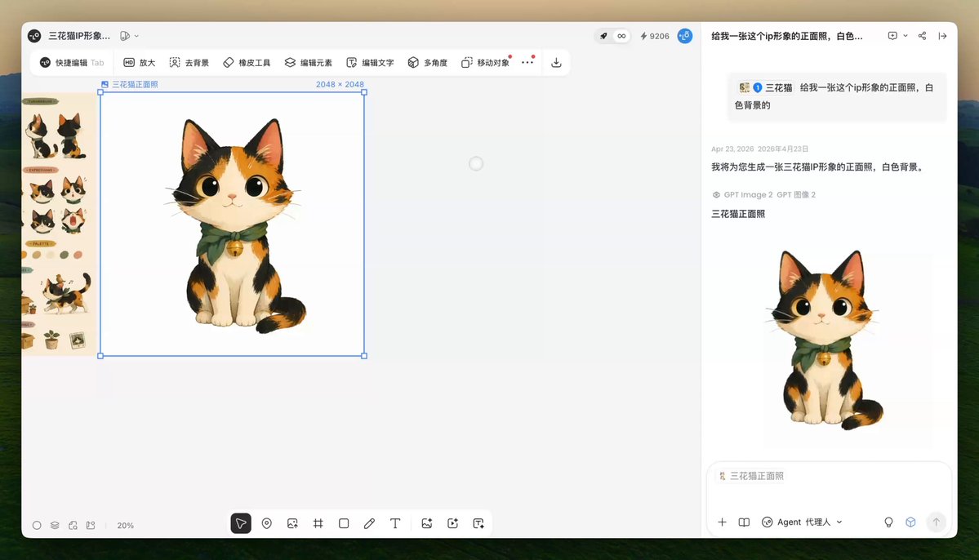Select the 橡皮工具 eraser tool

pos(247,62)
